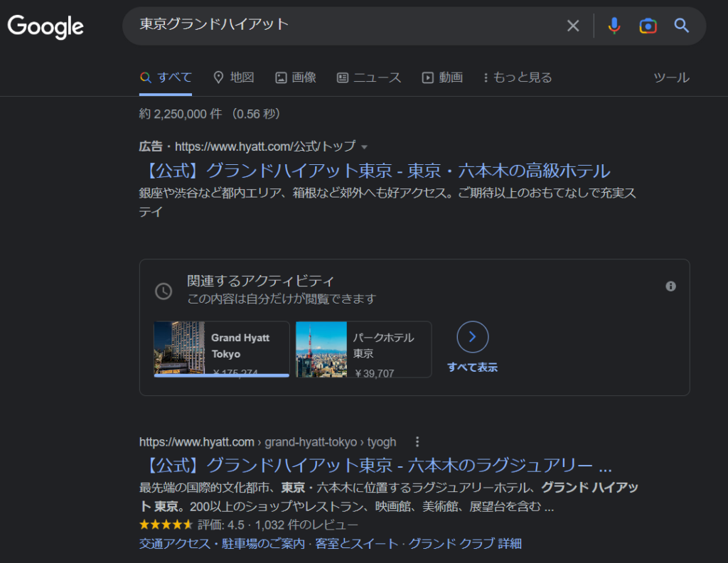The height and width of the screenshot is (563, 728).
Task: Expand the もっと見る menu
Action: coord(518,77)
